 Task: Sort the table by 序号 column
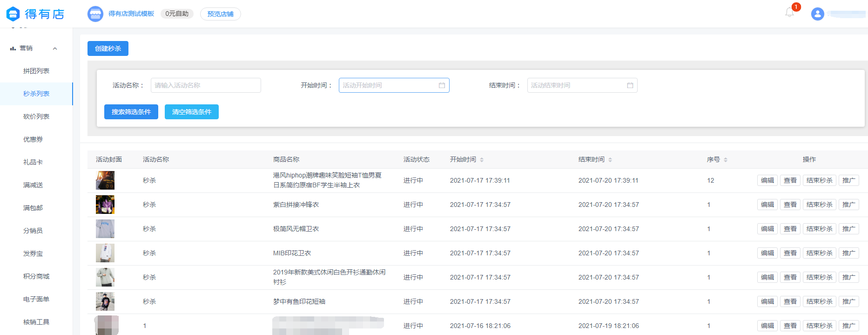(726, 160)
